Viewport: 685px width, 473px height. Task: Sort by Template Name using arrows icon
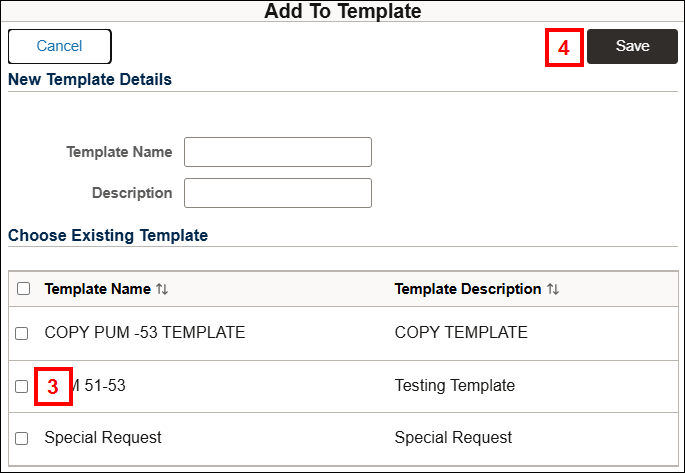click(162, 289)
